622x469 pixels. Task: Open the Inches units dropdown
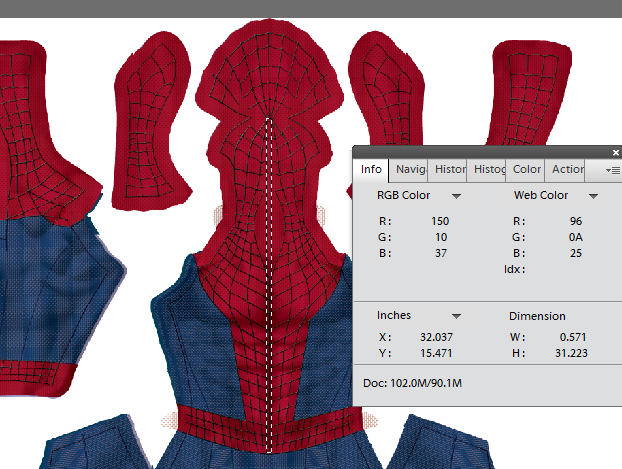point(456,316)
